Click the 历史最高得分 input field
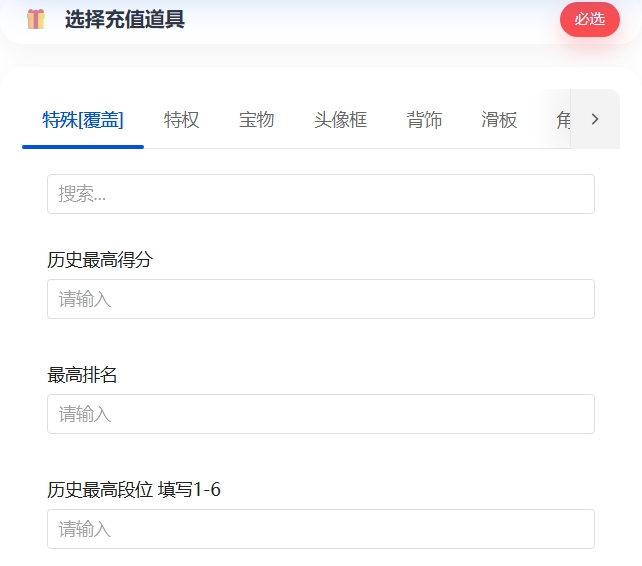The width and height of the screenshot is (642, 566). coord(320,299)
